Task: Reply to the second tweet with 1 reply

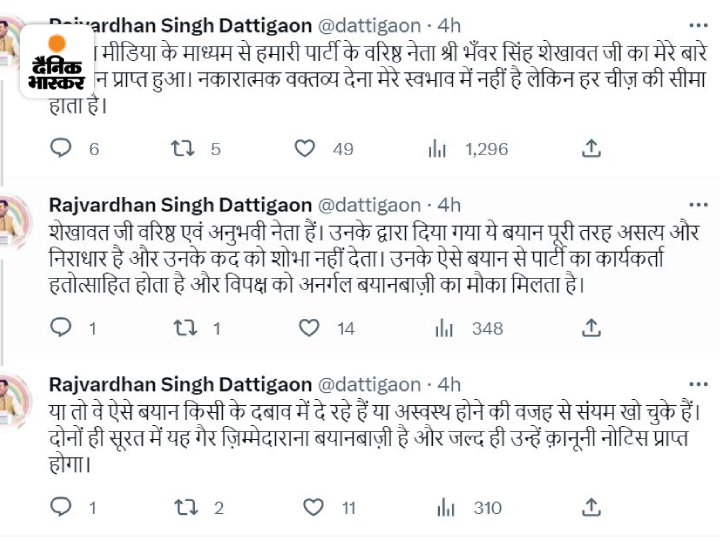Action: 62,328
